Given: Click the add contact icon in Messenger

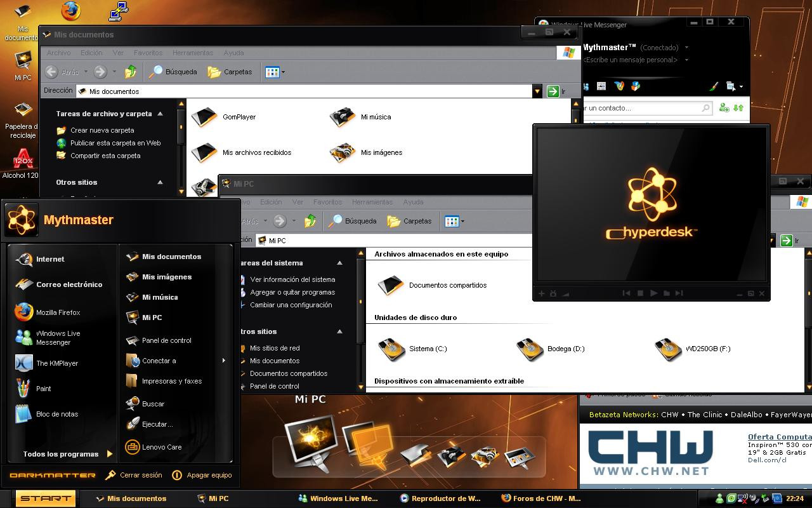Looking at the screenshot, I should coord(724,108).
